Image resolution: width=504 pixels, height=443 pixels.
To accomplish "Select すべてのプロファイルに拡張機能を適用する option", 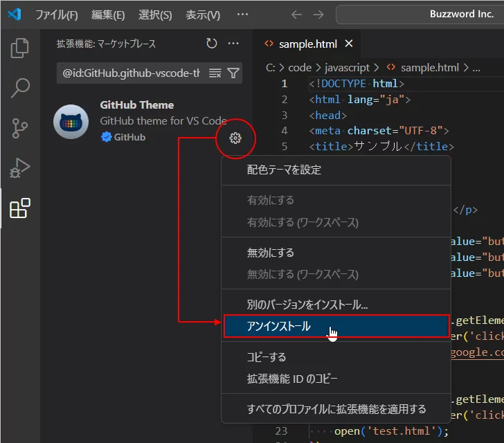I will [336, 409].
